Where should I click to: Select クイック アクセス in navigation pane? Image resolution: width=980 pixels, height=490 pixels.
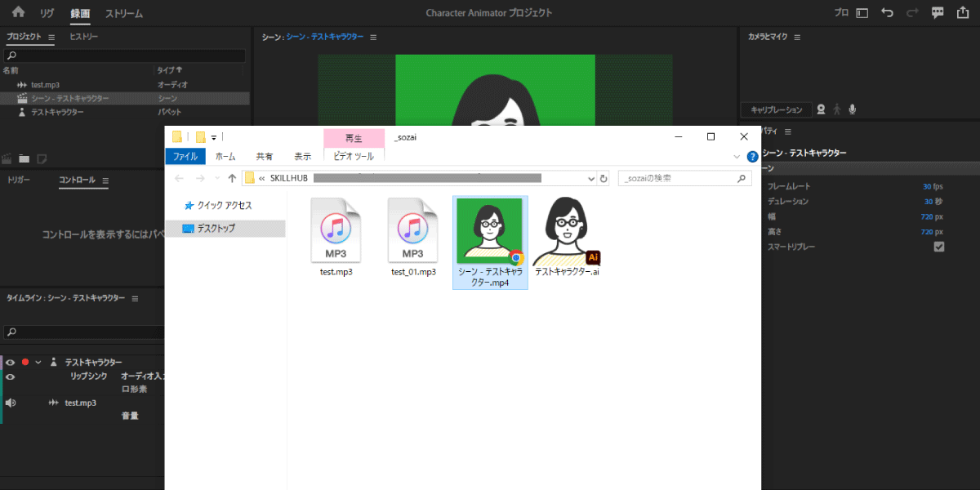pyautogui.click(x=225, y=206)
